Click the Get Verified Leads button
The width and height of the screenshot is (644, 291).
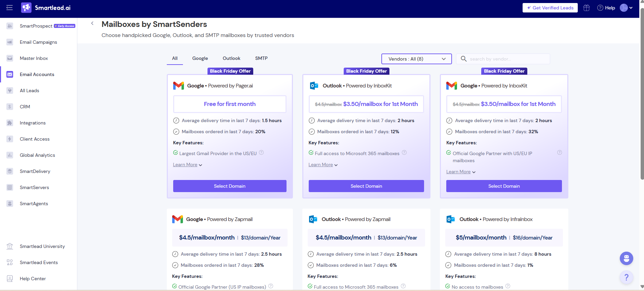(x=550, y=8)
